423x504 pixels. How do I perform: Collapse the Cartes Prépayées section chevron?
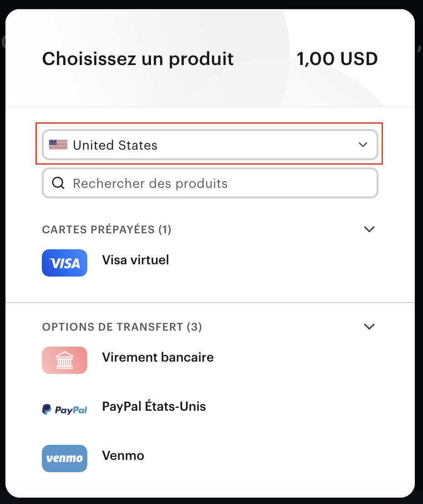(369, 229)
